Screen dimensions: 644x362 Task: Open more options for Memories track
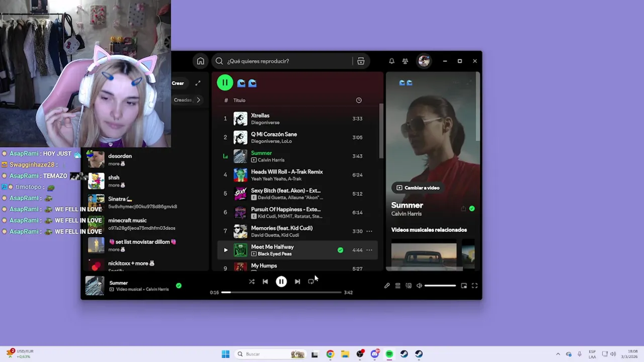pos(369,231)
